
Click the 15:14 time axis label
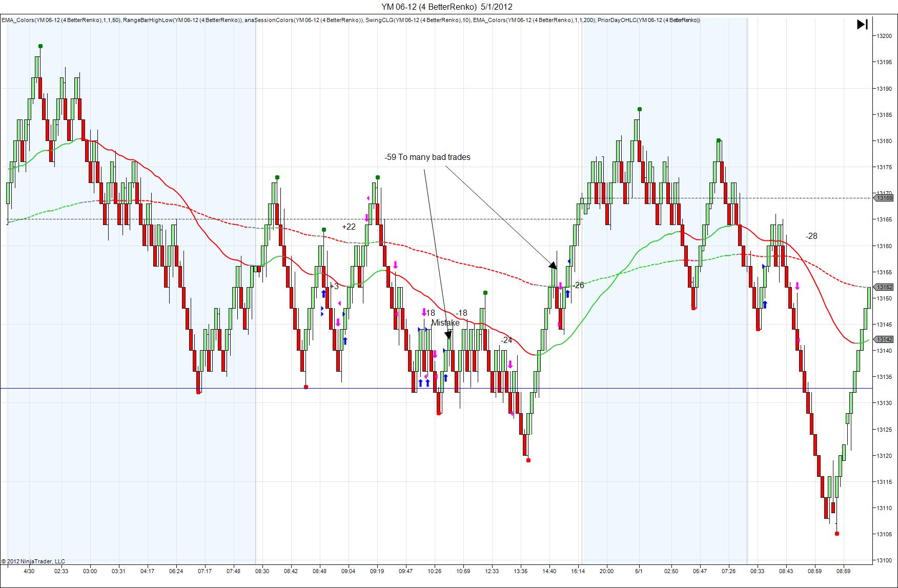click(578, 571)
